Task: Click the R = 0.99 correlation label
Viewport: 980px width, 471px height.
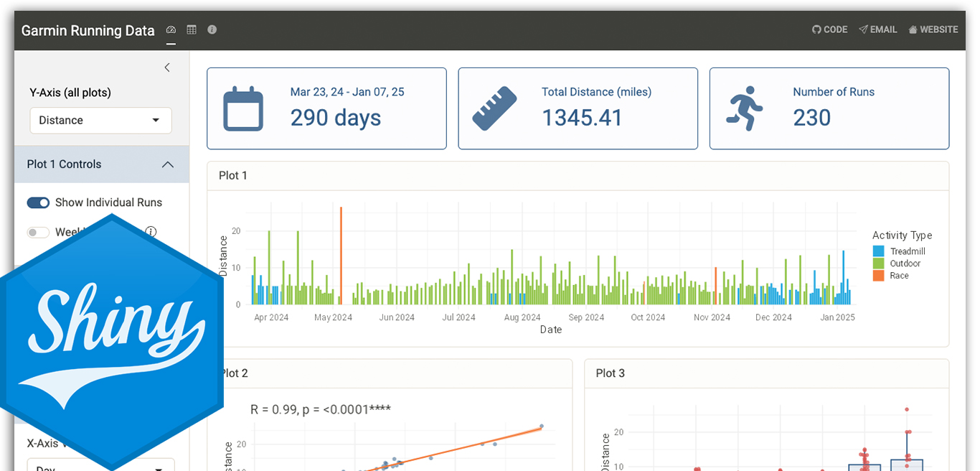Action: 320,409
